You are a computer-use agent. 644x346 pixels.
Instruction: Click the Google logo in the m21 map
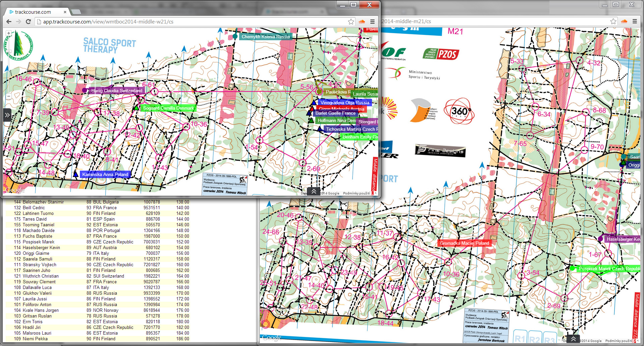(x=272, y=338)
